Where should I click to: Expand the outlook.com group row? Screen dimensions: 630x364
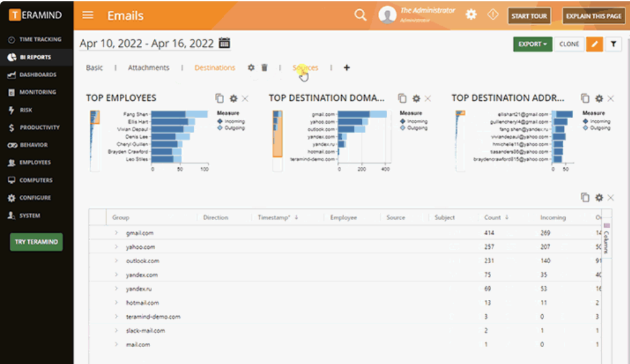click(116, 261)
